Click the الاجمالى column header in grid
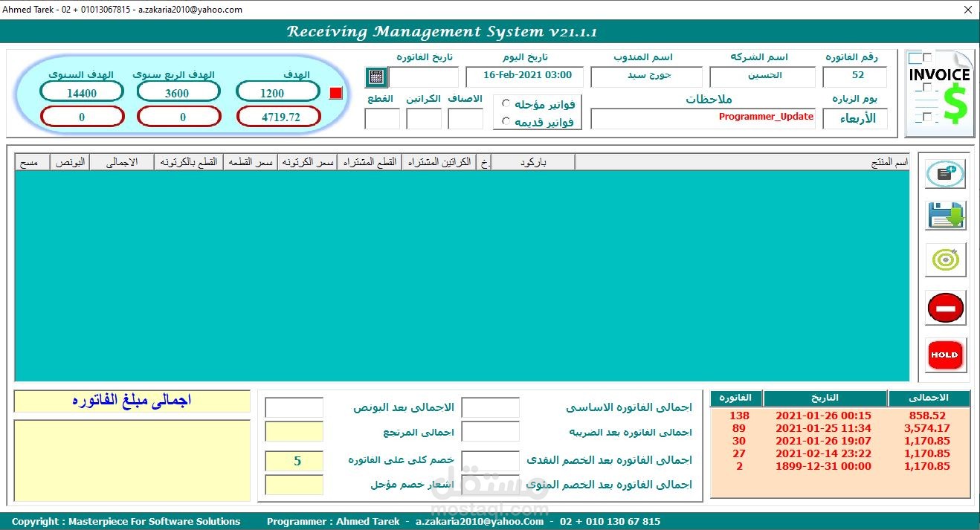This screenshot has width=980, height=530. coord(122,162)
